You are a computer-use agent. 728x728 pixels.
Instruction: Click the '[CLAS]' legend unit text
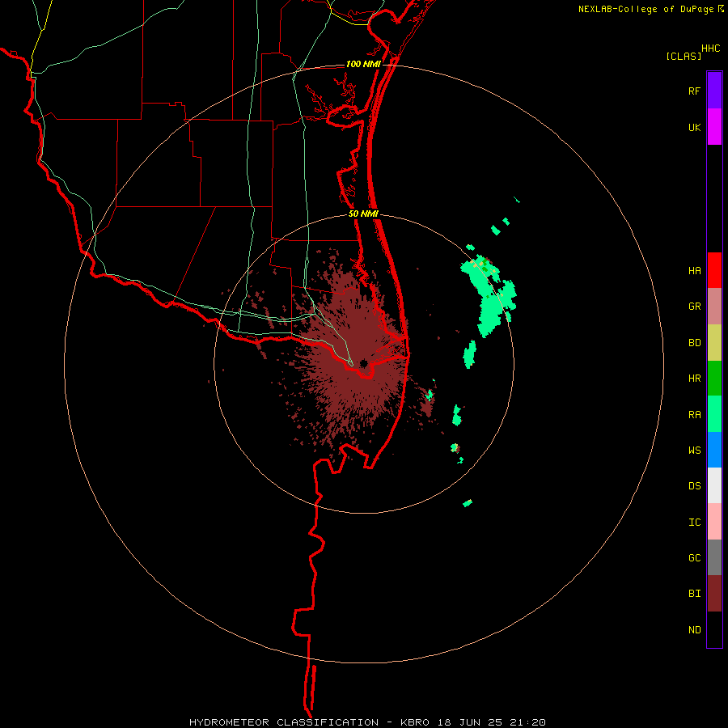684,57
